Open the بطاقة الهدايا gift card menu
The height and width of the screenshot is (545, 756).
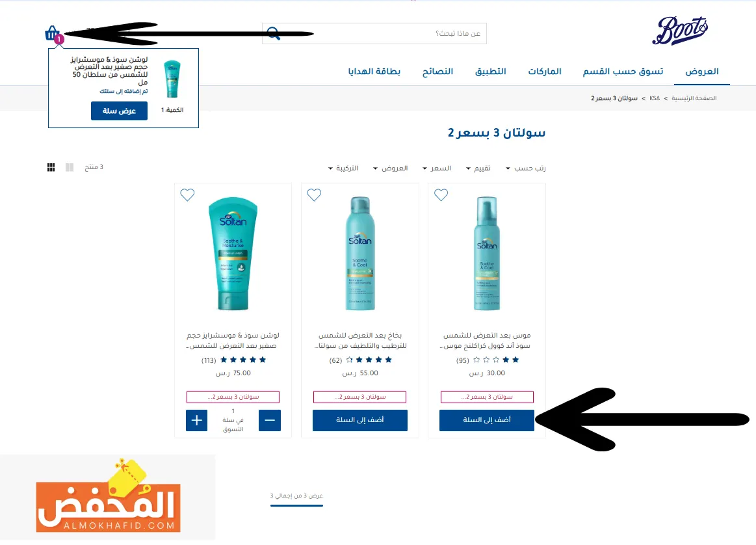(x=374, y=72)
